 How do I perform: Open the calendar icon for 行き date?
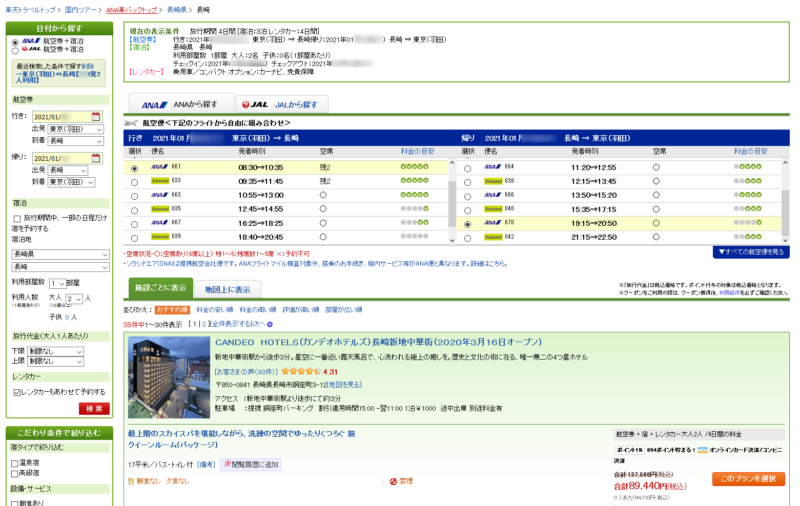tap(96, 117)
